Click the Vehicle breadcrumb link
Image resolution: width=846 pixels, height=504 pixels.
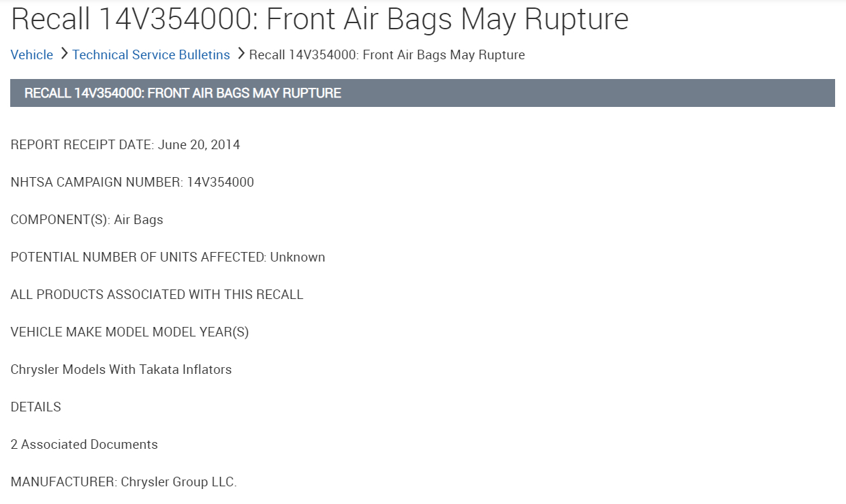coord(32,55)
